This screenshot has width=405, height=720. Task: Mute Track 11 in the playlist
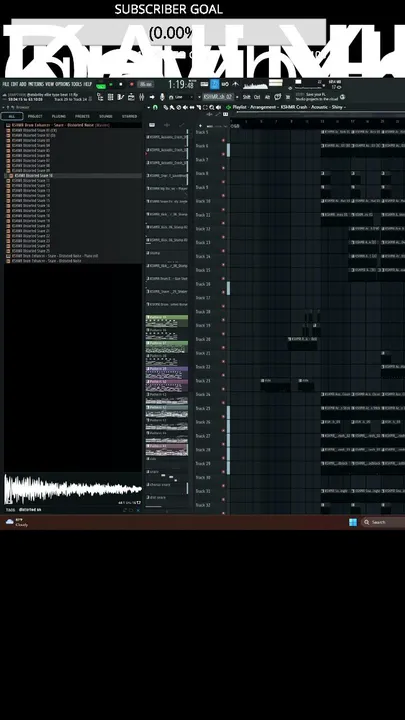pos(224,223)
